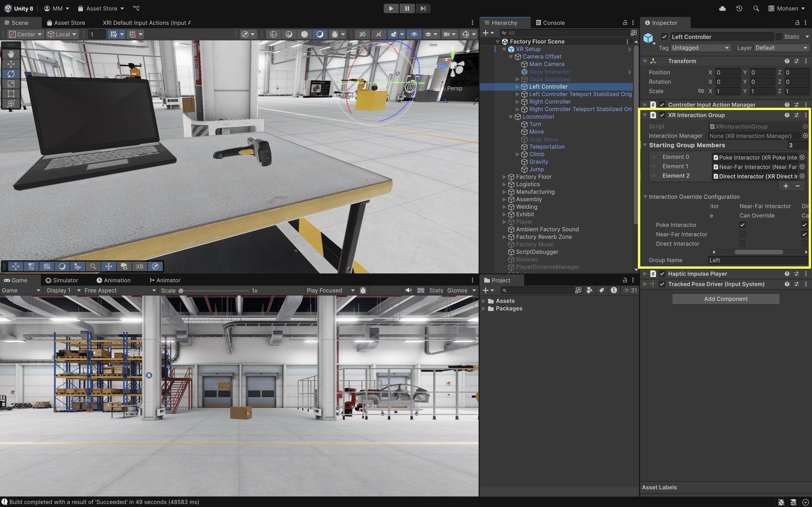This screenshot has width=812, height=507.
Task: Open the Undo History icon
Action: (739, 8)
